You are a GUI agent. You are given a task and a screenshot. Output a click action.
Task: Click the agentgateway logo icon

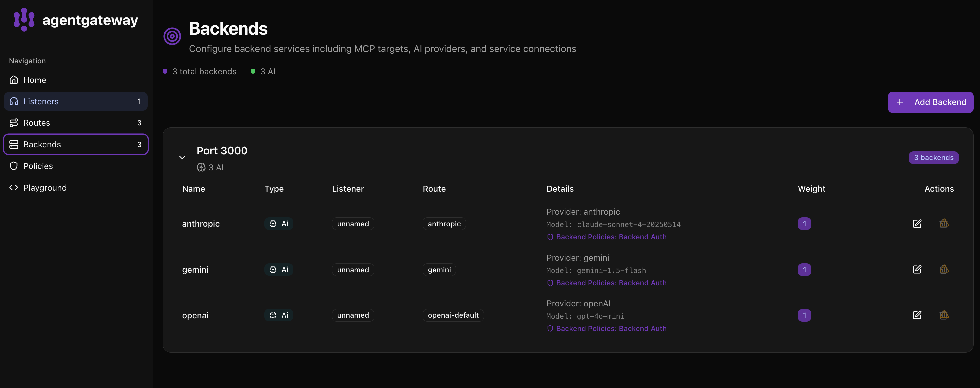23,19
